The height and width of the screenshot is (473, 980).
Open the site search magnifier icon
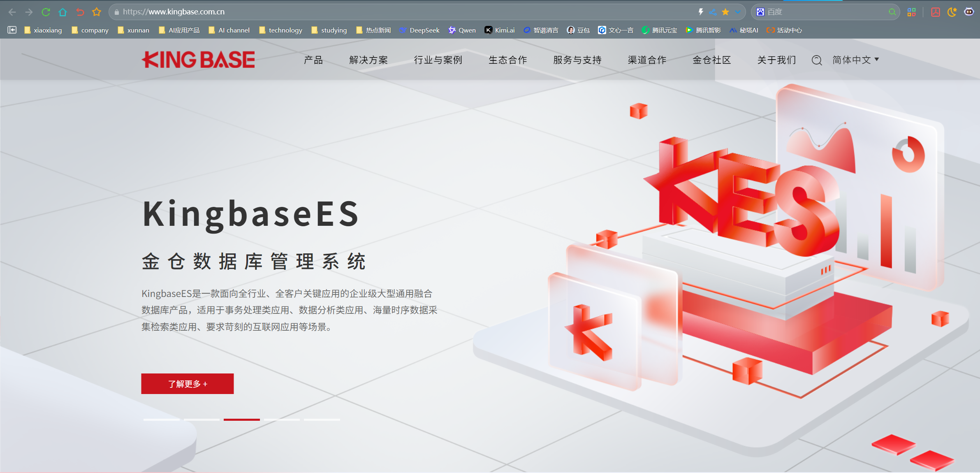click(817, 60)
